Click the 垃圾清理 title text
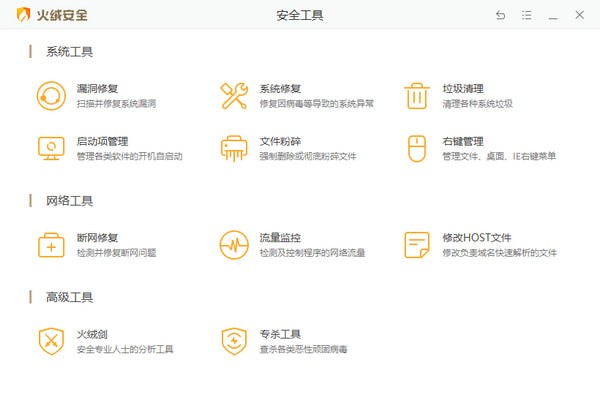The width and height of the screenshot is (600, 395). click(x=463, y=88)
